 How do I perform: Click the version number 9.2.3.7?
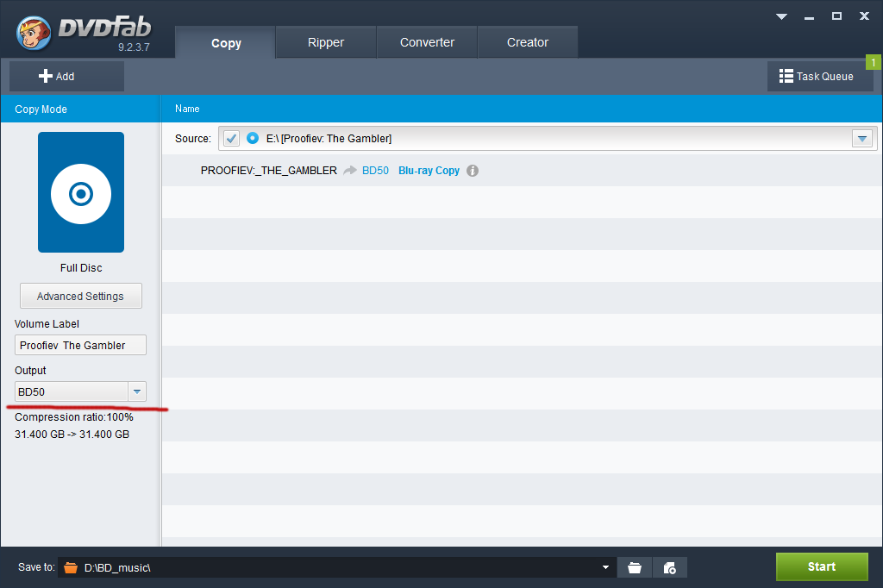pyautogui.click(x=134, y=47)
